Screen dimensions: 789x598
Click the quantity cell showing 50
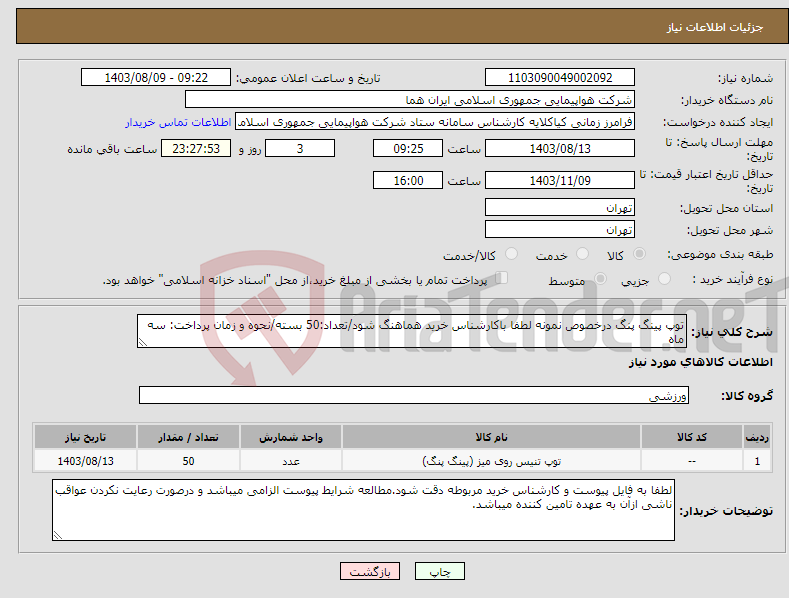(188, 461)
